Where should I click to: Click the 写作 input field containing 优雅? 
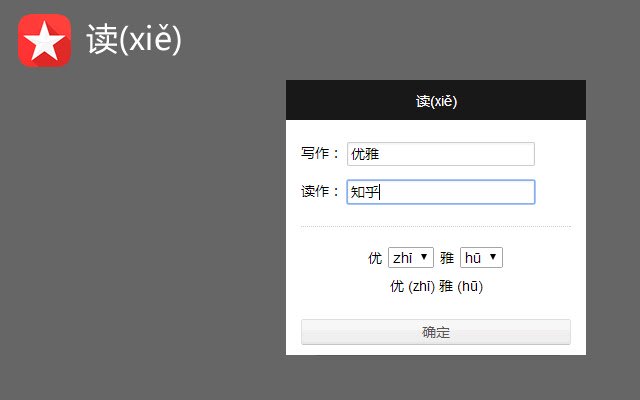441,154
